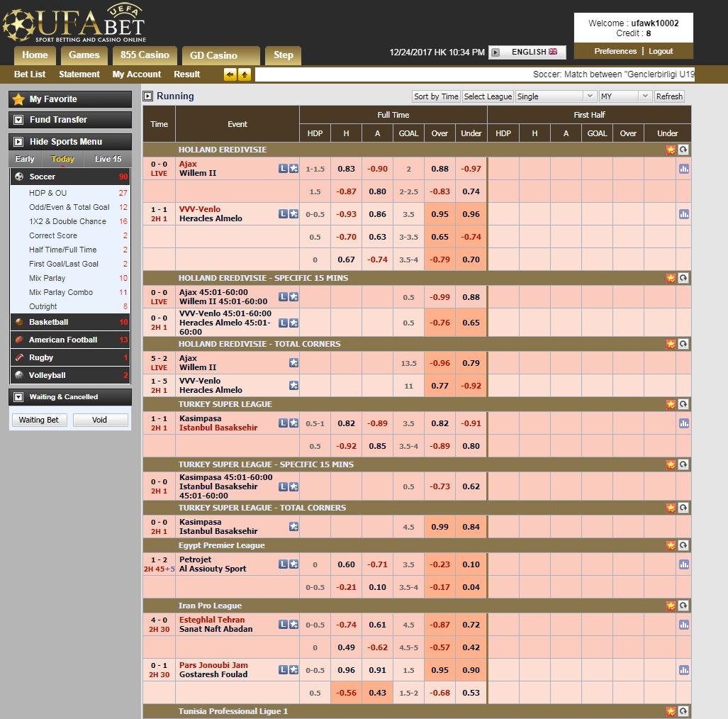The width and height of the screenshot is (728, 719).
Task: Click the Refresh button above odds table
Action: [x=669, y=96]
